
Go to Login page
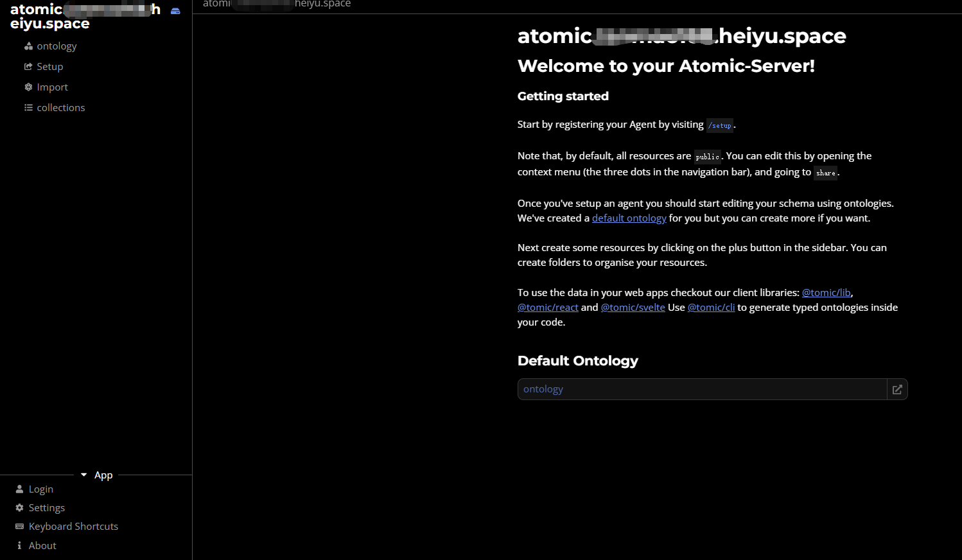point(40,489)
